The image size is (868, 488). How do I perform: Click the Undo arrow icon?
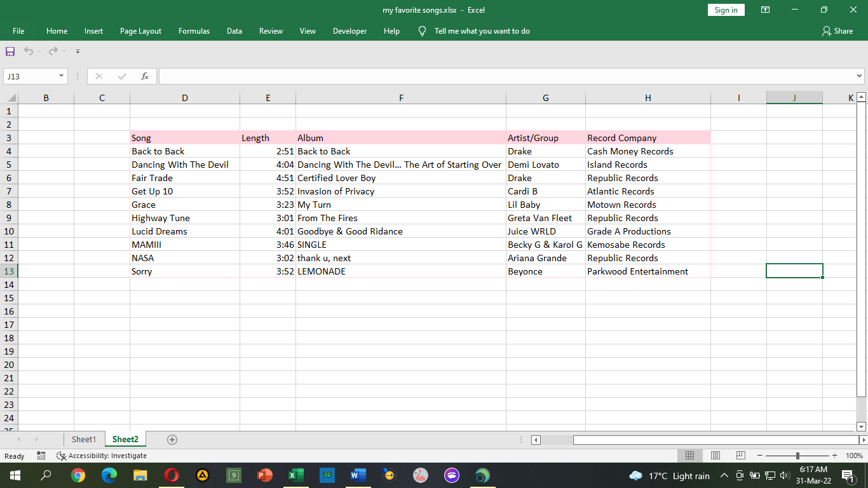tap(29, 52)
